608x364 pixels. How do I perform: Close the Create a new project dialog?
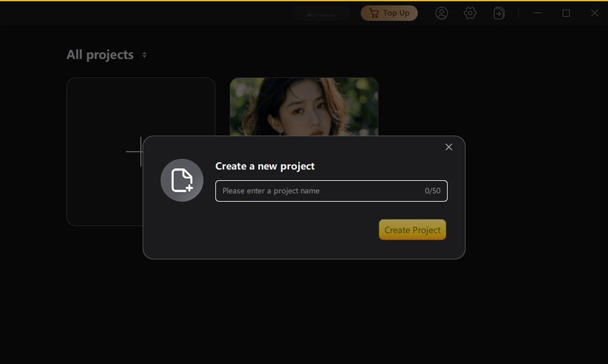tap(448, 147)
